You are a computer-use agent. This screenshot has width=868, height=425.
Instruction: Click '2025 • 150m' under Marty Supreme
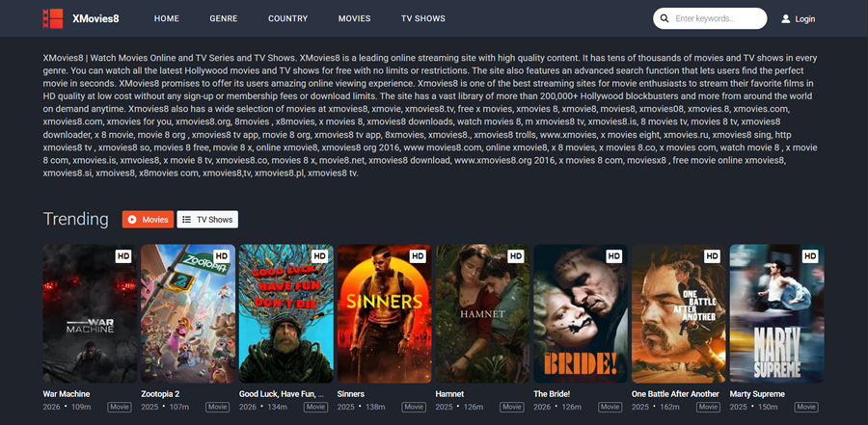[754, 408]
